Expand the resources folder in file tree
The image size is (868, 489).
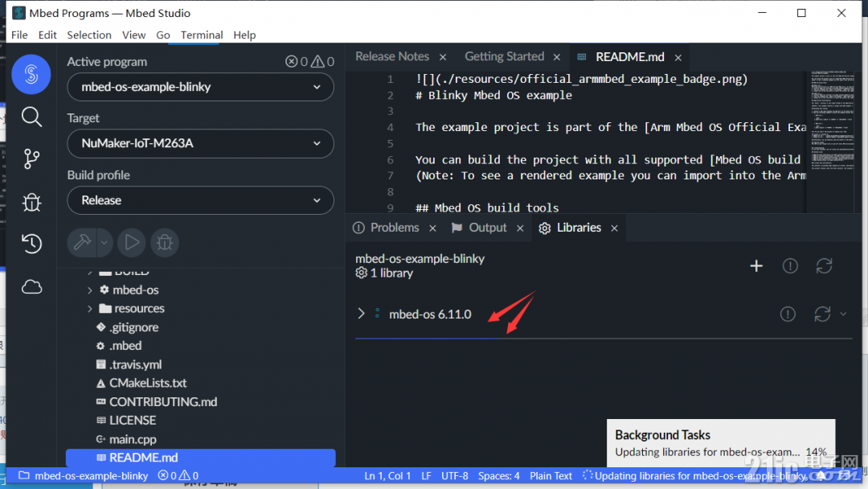click(90, 309)
